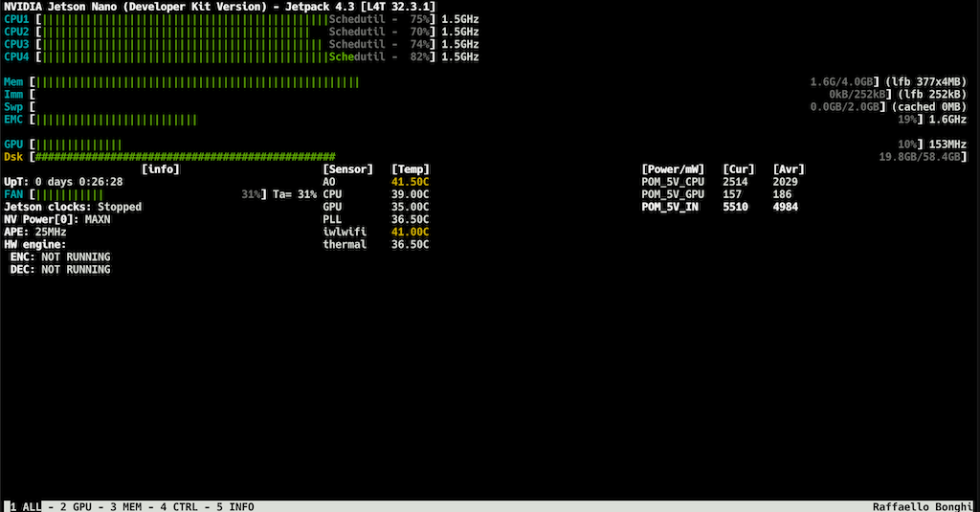Open the 5 INFO tab
Screen dimensions: 980x512
pyautogui.click(x=235, y=506)
